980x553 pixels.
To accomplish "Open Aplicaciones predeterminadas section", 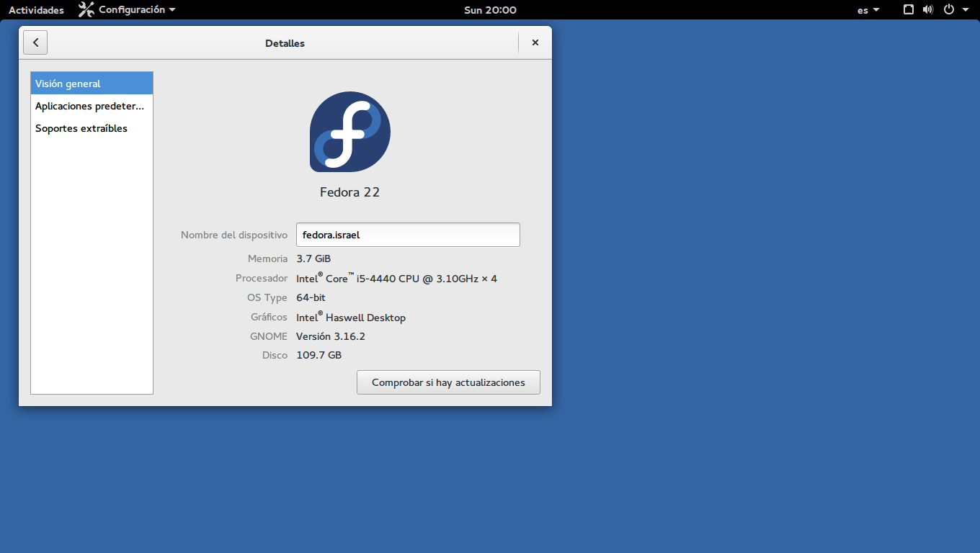I will (92, 106).
